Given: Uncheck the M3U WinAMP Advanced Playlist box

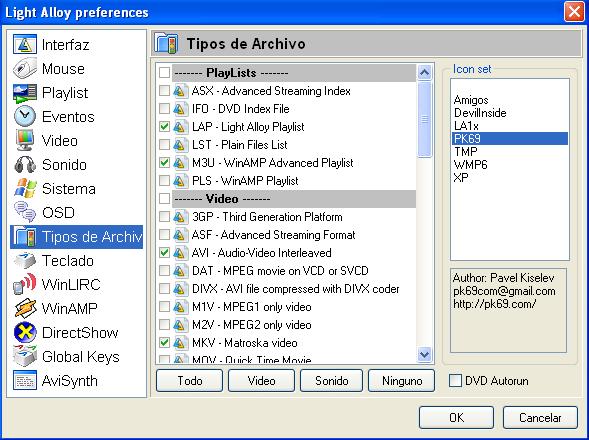Looking at the screenshot, I should click(164, 163).
